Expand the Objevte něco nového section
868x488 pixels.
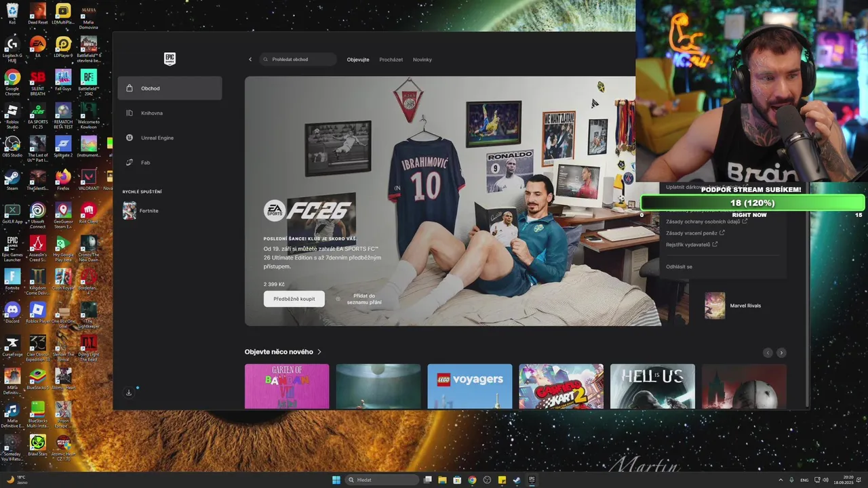coord(283,352)
